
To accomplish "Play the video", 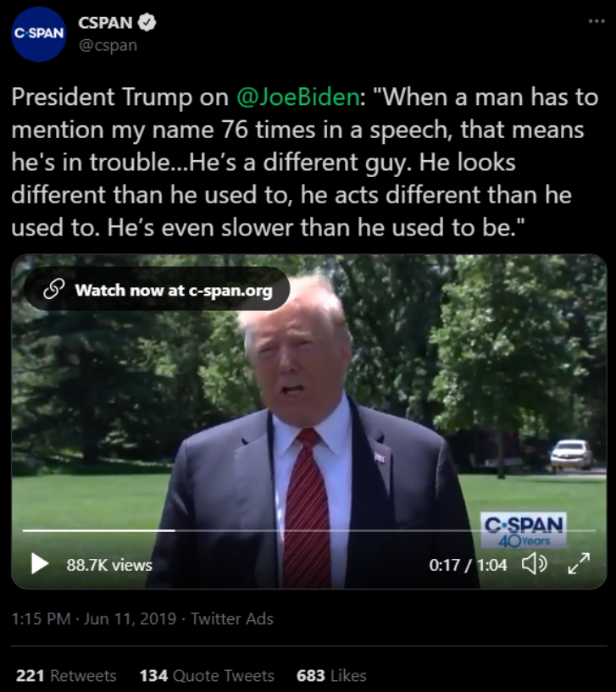I will (x=40, y=564).
